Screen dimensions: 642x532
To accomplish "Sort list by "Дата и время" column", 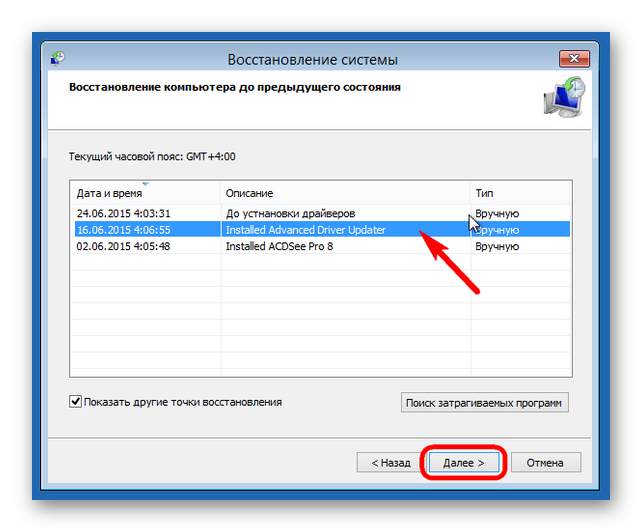I will point(110,193).
